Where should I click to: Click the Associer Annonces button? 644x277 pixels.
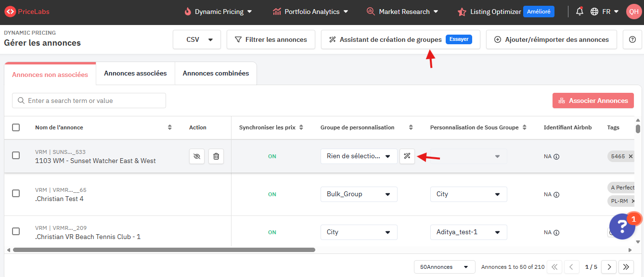coord(593,101)
